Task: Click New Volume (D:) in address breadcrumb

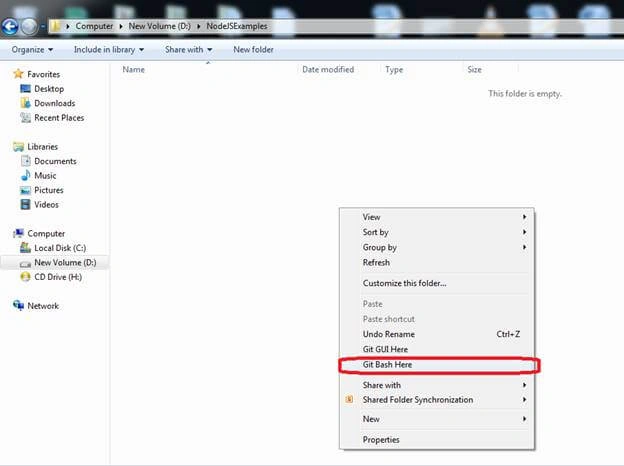Action: tap(160, 26)
